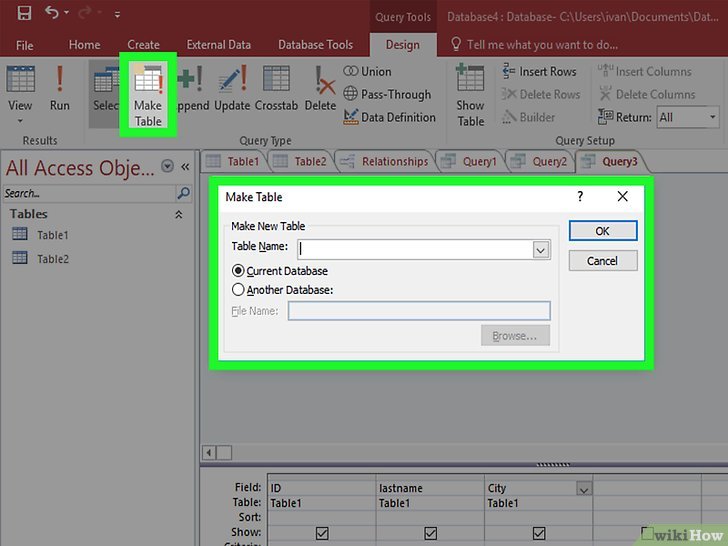The height and width of the screenshot is (546, 728).
Task: Switch to the Query3 document tab
Action: point(610,161)
